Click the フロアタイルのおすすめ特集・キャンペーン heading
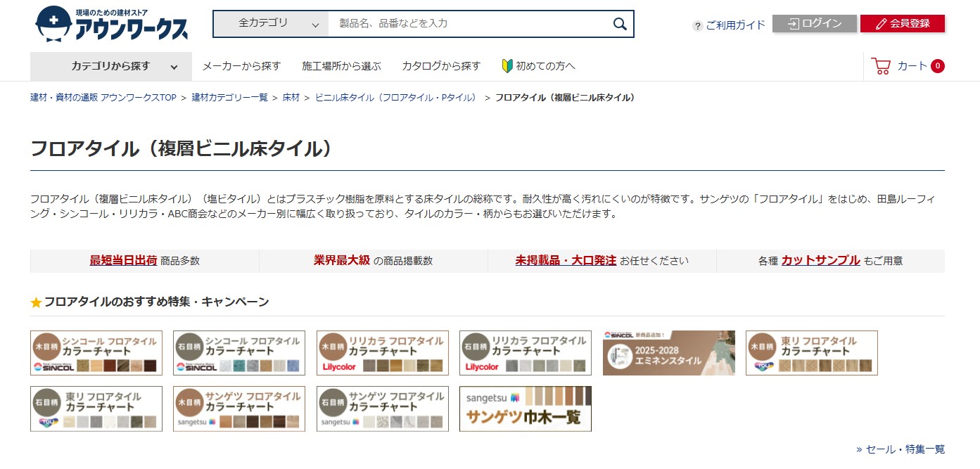Screen dimensions: 980x469 click(156, 302)
